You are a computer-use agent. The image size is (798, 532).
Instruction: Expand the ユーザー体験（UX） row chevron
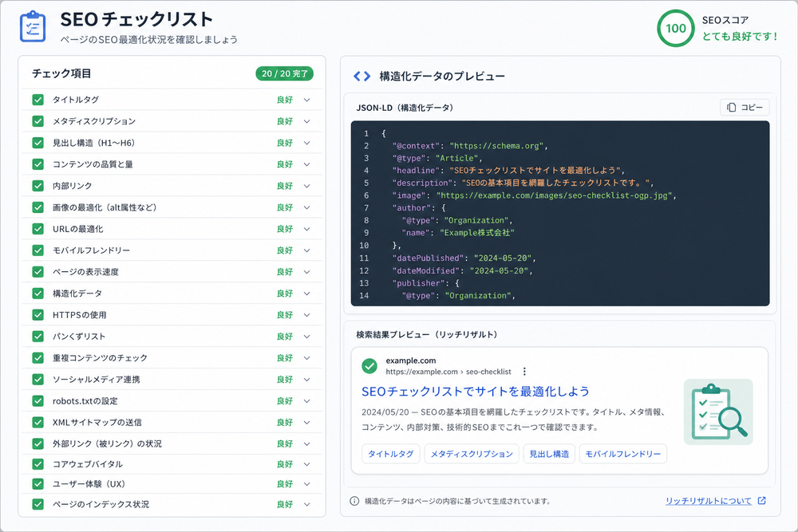coord(307,484)
